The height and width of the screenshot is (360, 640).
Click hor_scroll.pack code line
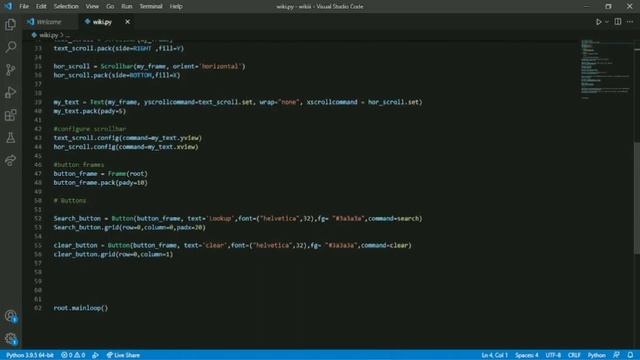(x=117, y=75)
